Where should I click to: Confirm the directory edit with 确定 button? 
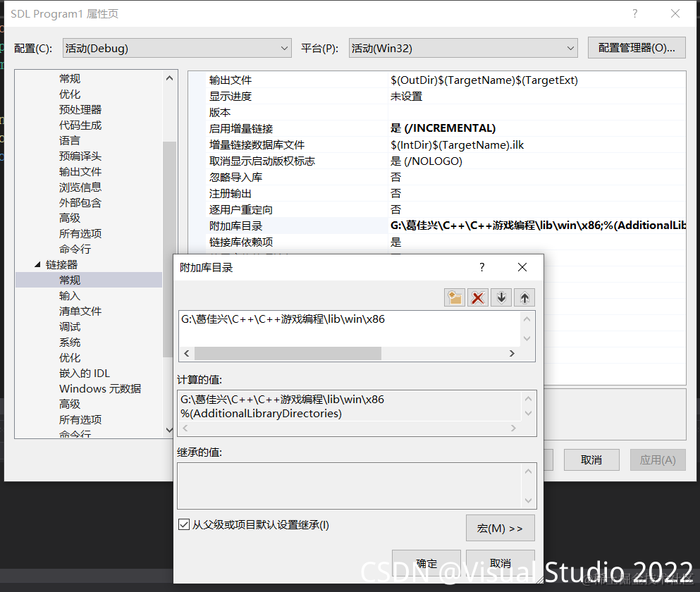[x=426, y=562]
